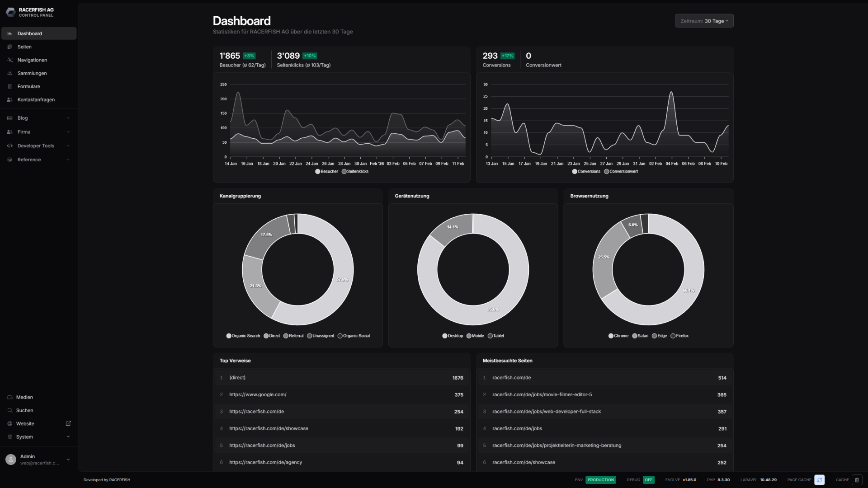
Task: Click the Website external link icon
Action: coord(68,423)
